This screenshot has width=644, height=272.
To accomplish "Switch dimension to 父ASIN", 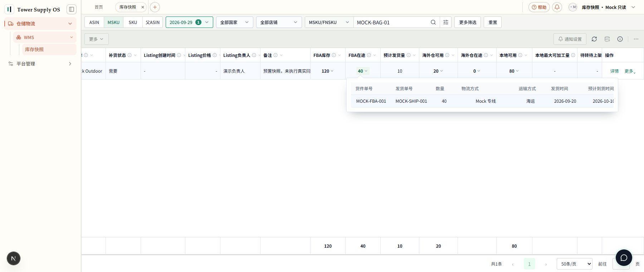I will 152,22.
